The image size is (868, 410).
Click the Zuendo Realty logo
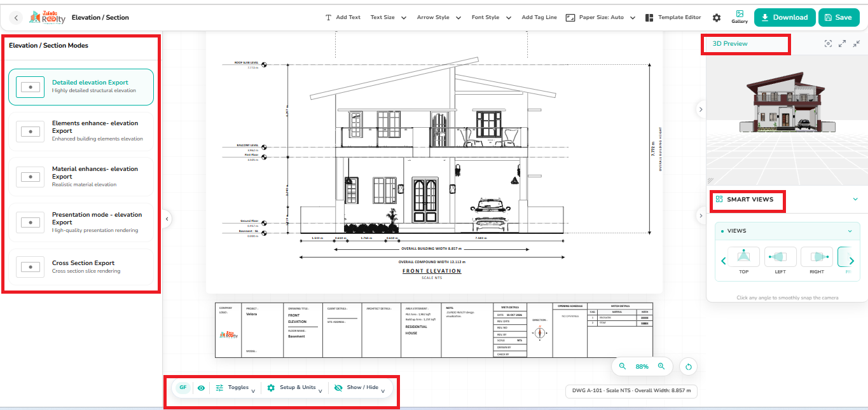pos(46,17)
